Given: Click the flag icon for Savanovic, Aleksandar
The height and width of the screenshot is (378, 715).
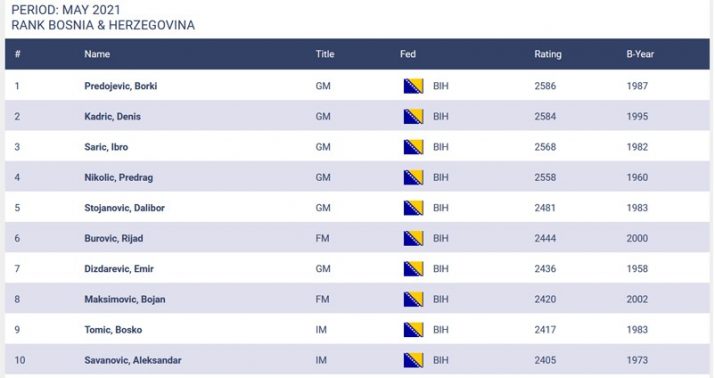Looking at the screenshot, I should coord(413,360).
